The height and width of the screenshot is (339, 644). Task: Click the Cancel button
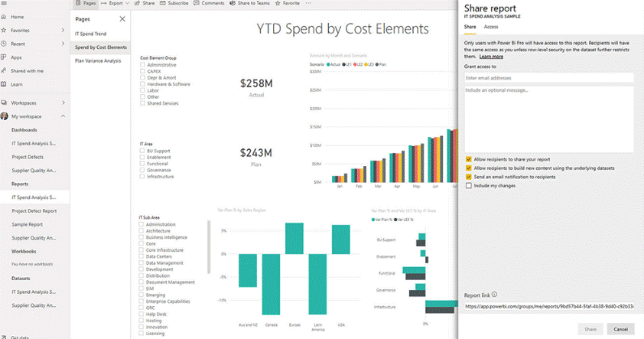620,329
